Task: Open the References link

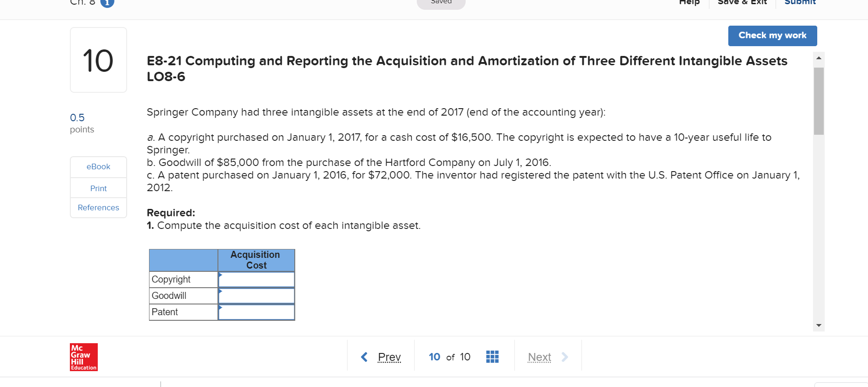Action: point(98,207)
